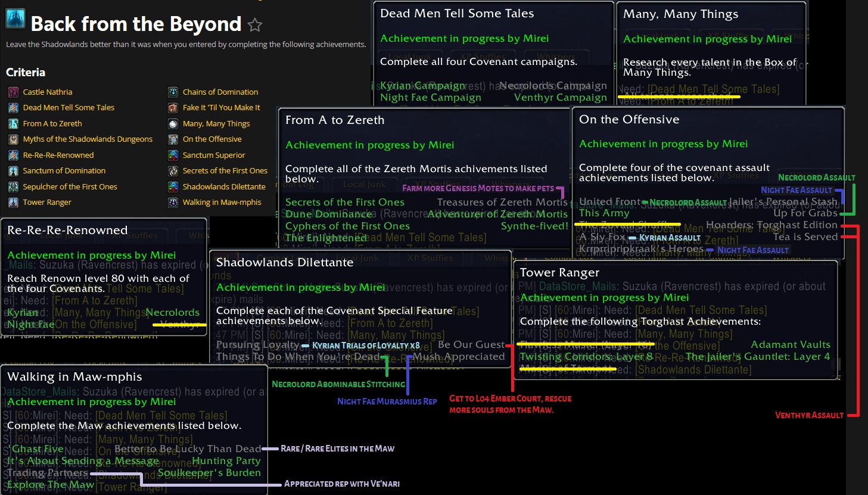Open the Dead Men Tell Some Tales criteria link
This screenshot has height=495, width=868.
click(x=69, y=108)
